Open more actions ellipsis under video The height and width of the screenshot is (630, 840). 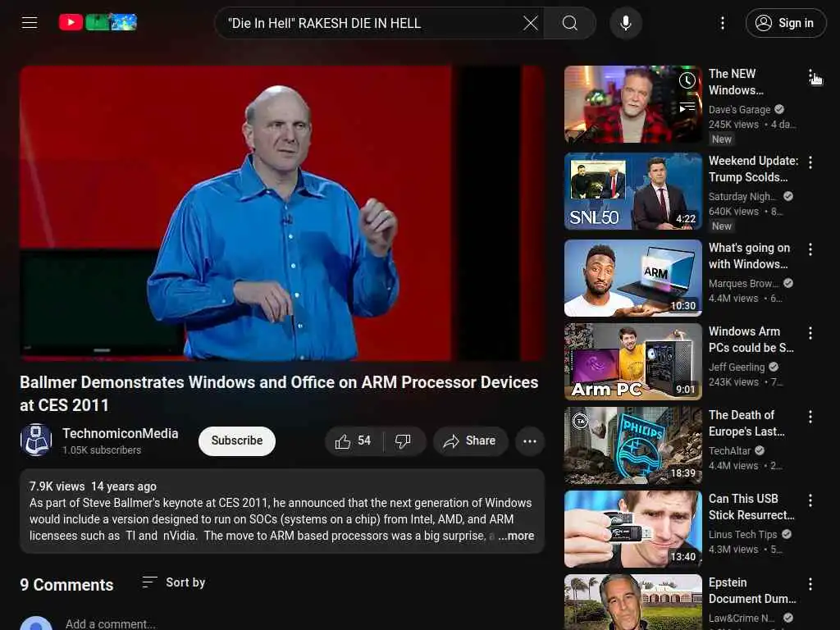point(530,441)
